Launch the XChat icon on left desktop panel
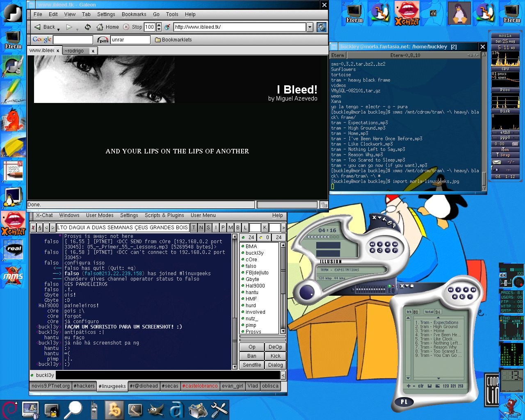 pyautogui.click(x=13, y=224)
